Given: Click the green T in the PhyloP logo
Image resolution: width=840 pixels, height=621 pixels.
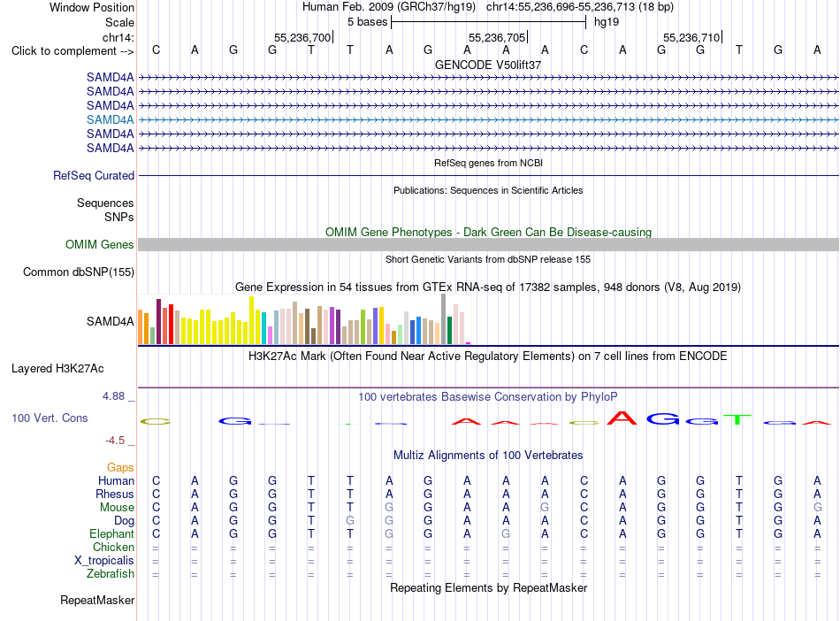Looking at the screenshot, I should 737,419.
